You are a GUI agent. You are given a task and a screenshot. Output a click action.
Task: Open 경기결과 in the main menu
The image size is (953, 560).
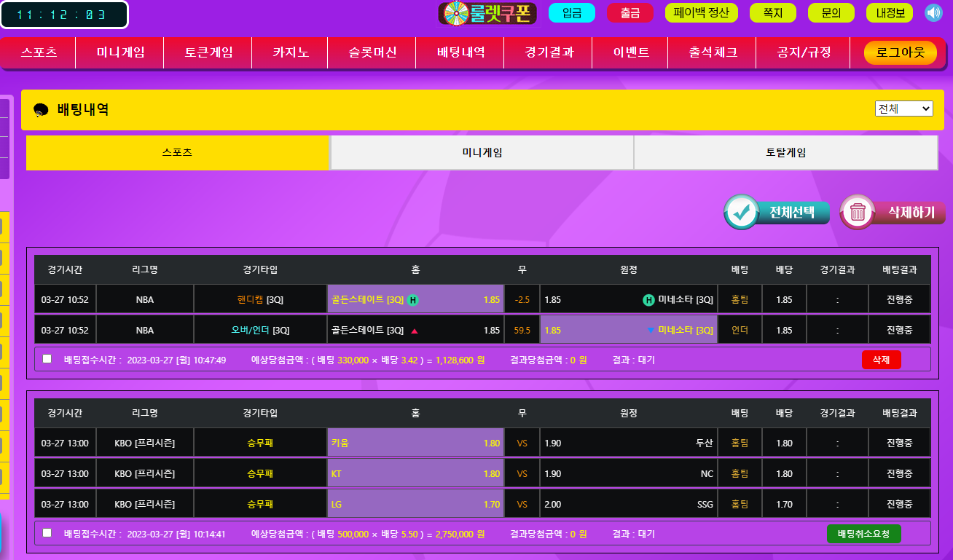(x=549, y=52)
